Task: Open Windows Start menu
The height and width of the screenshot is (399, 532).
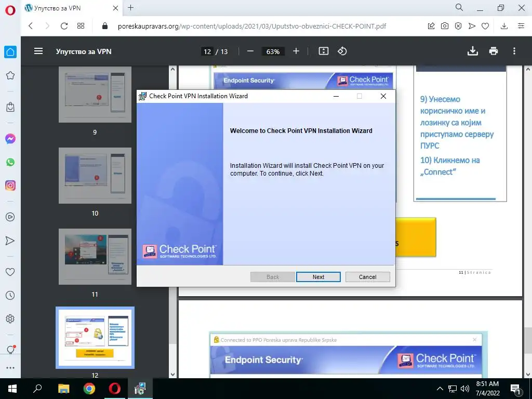Action: [x=12, y=389]
